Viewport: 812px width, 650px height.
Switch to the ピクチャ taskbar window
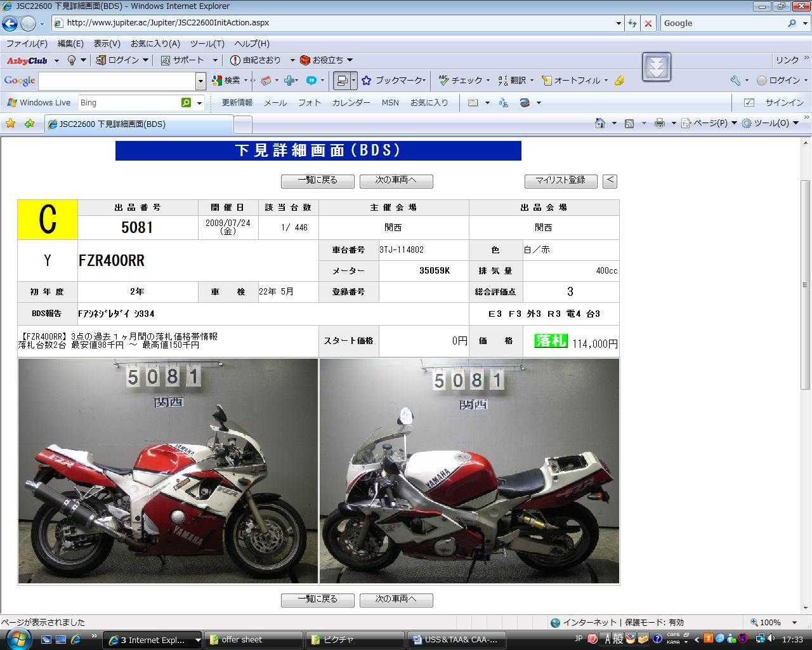pos(355,640)
